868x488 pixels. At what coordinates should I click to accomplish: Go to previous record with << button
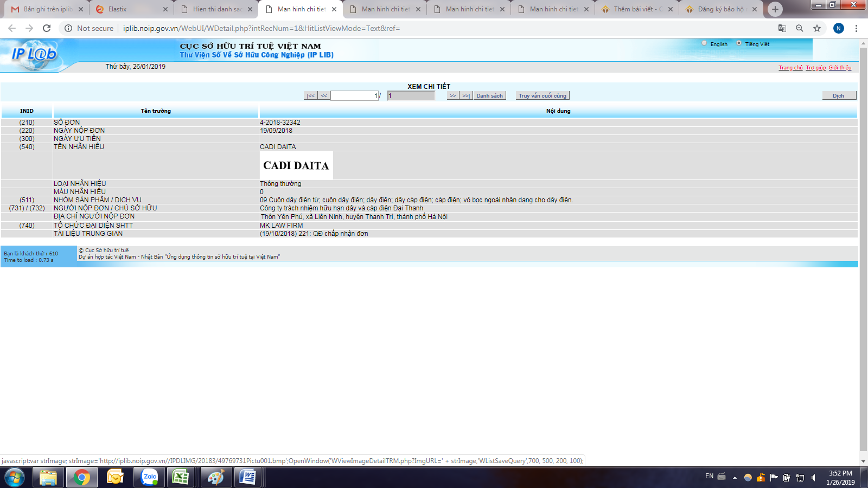click(x=324, y=95)
